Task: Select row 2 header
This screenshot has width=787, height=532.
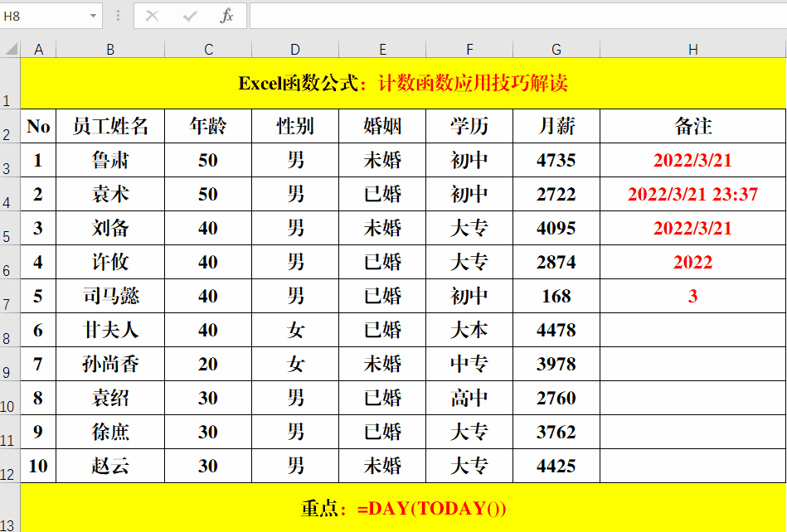Action: pyautogui.click(x=10, y=126)
